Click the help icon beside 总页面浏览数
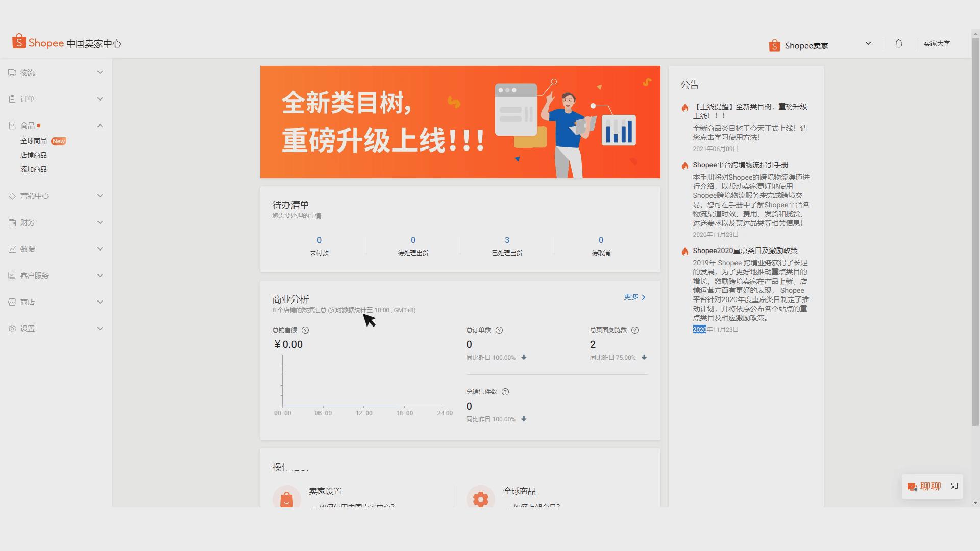Screen dimensions: 980x551 click(x=634, y=330)
